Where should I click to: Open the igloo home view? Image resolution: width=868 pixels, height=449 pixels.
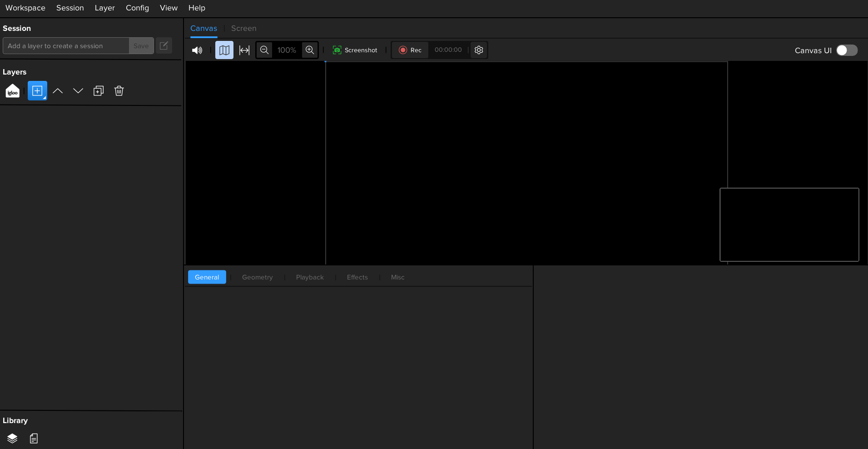click(x=12, y=91)
